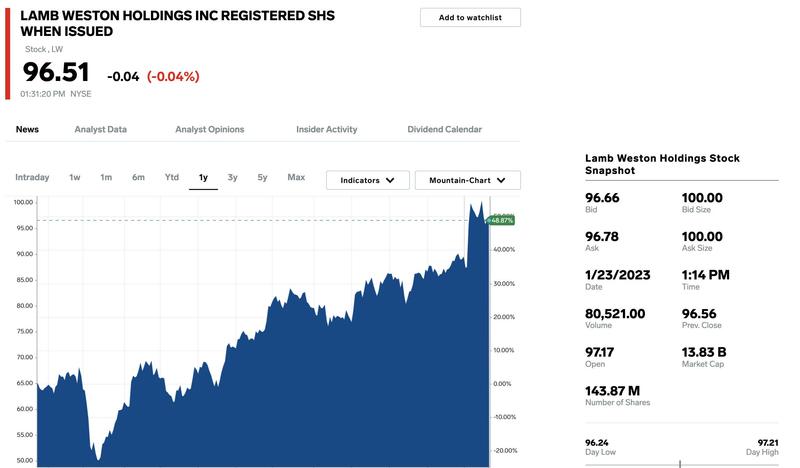Click the Ask value 96.78
This screenshot has height=468, width=800.
tap(602, 237)
